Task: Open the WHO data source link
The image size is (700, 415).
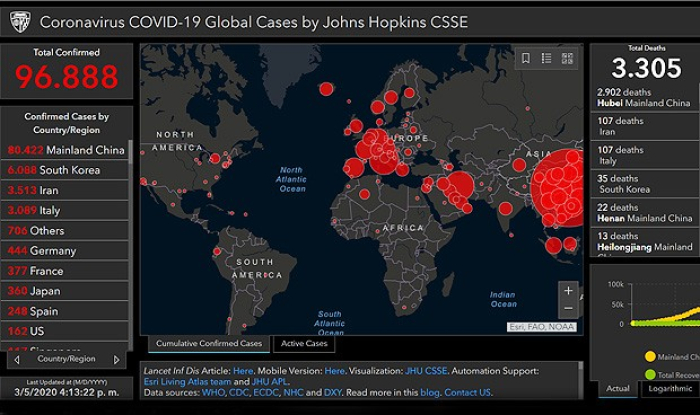Action: [x=212, y=393]
